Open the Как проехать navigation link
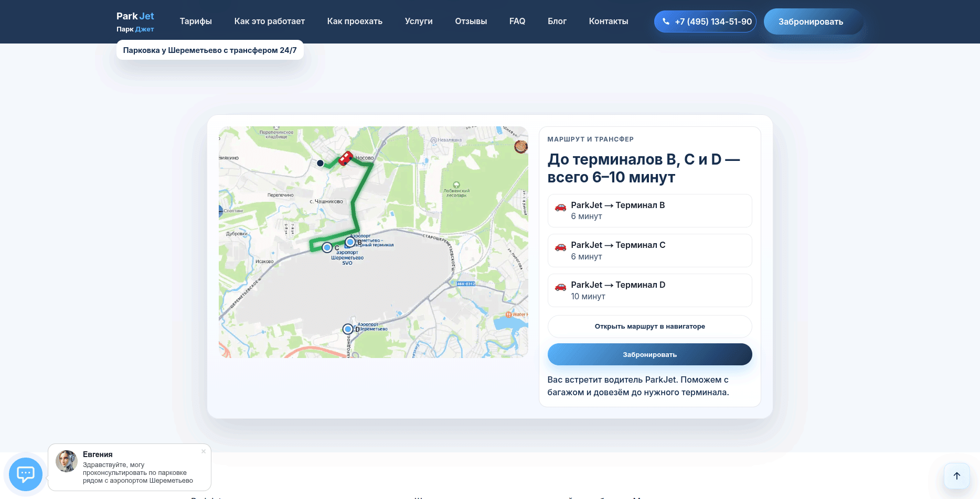Viewport: 980px width, 499px height. coord(355,21)
